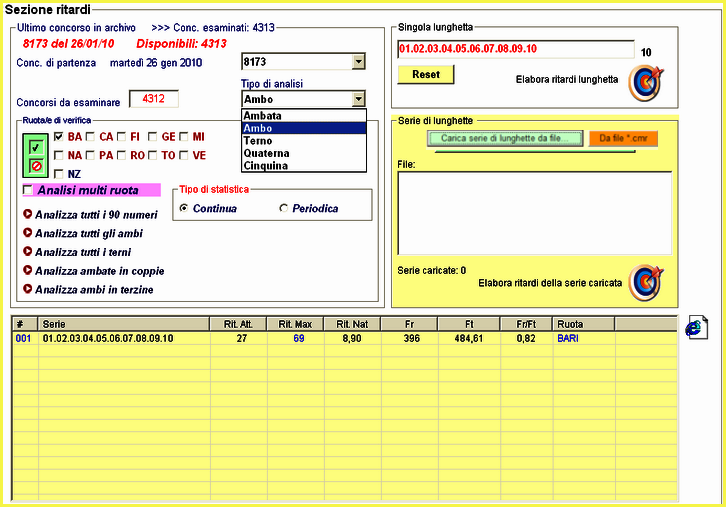
Task: Click the Rit. Nat value 8,90
Action: [x=352, y=338]
